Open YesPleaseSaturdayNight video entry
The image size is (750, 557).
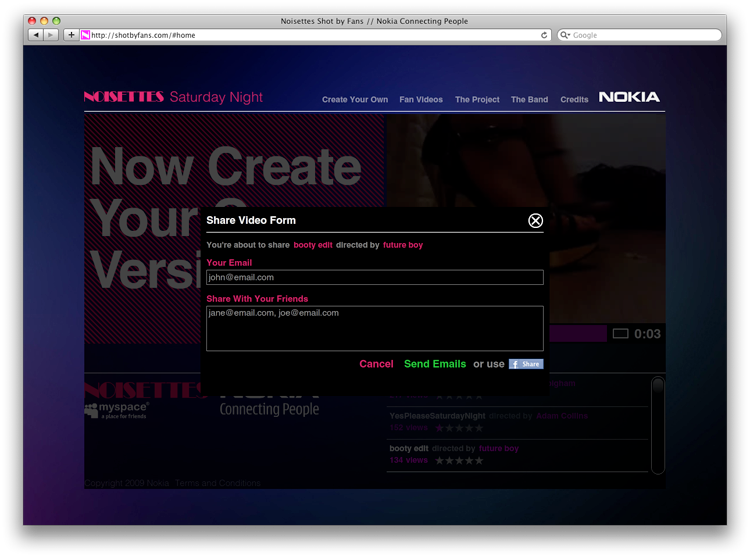coord(437,416)
